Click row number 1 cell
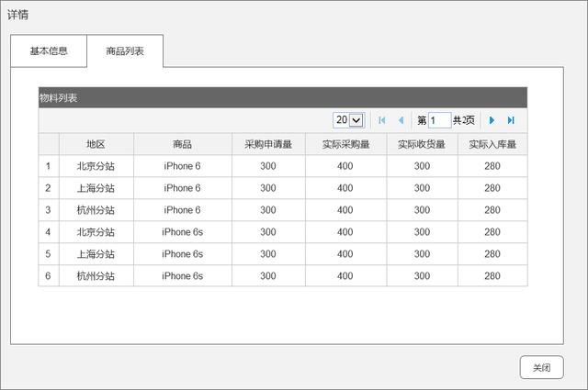This screenshot has height=390, width=588. click(x=49, y=166)
